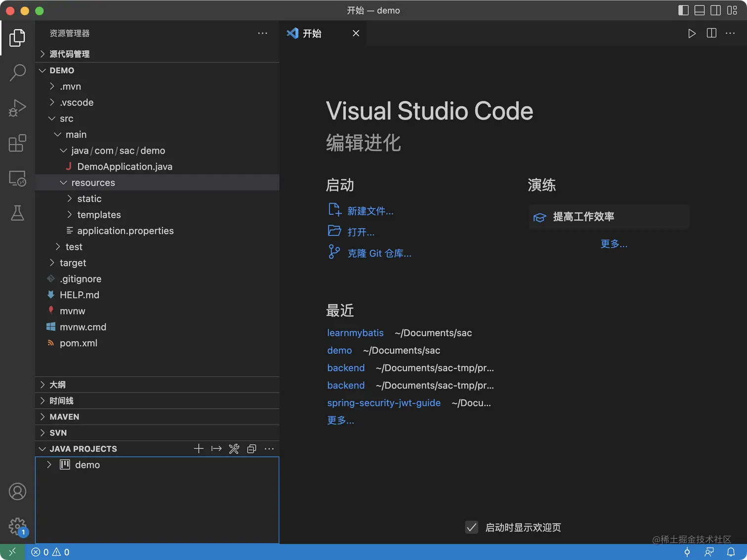
Task: Open pom.xml file
Action: click(157, 343)
